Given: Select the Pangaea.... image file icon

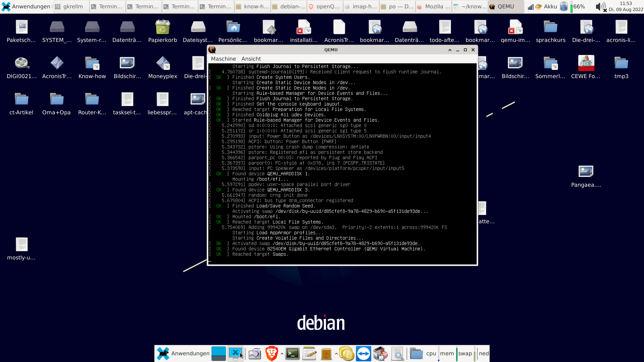Looking at the screenshot, I should tap(586, 176).
